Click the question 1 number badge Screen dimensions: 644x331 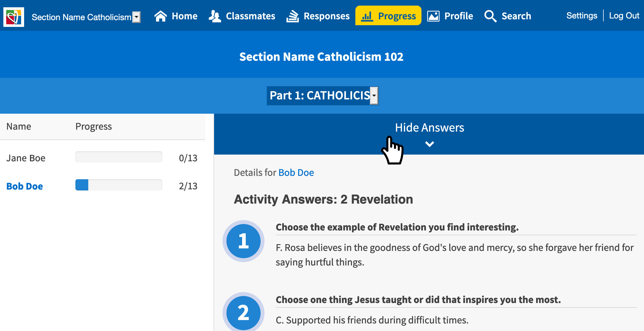[x=243, y=241]
